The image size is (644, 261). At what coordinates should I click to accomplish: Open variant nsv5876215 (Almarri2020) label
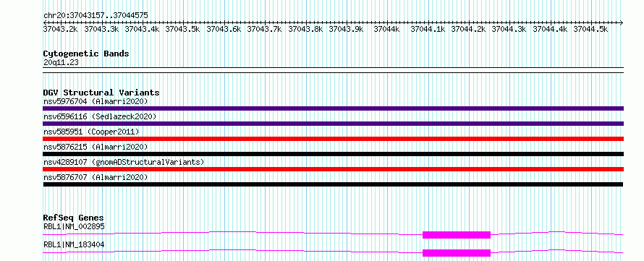pos(96,147)
